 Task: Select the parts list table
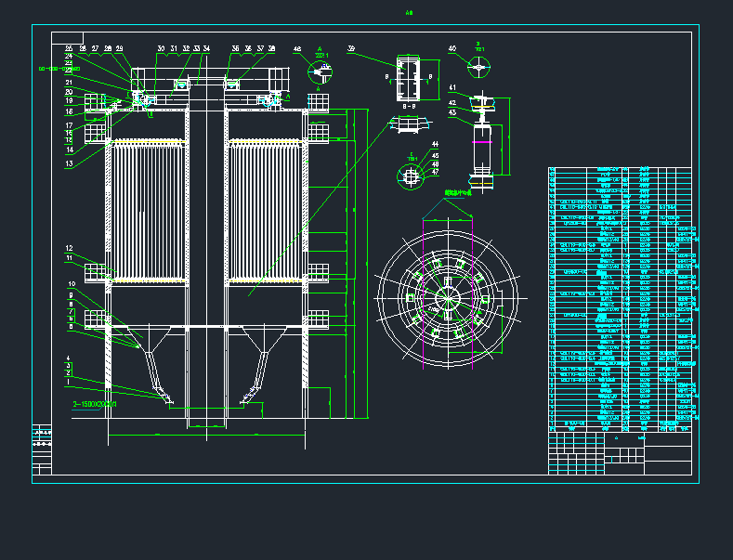click(620, 297)
